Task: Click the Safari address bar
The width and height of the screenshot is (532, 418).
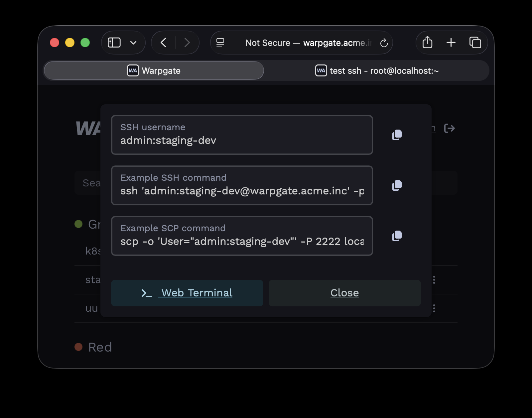Action: tap(302, 43)
